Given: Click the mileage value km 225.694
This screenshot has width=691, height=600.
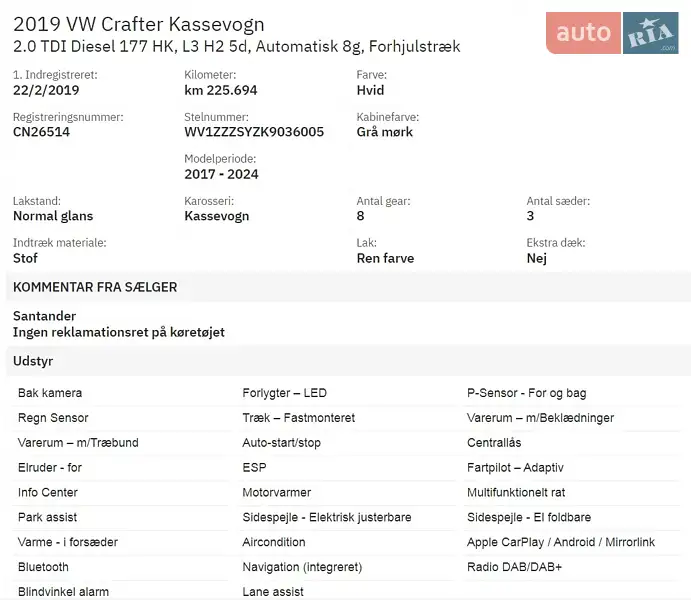Looking at the screenshot, I should (x=221, y=90).
